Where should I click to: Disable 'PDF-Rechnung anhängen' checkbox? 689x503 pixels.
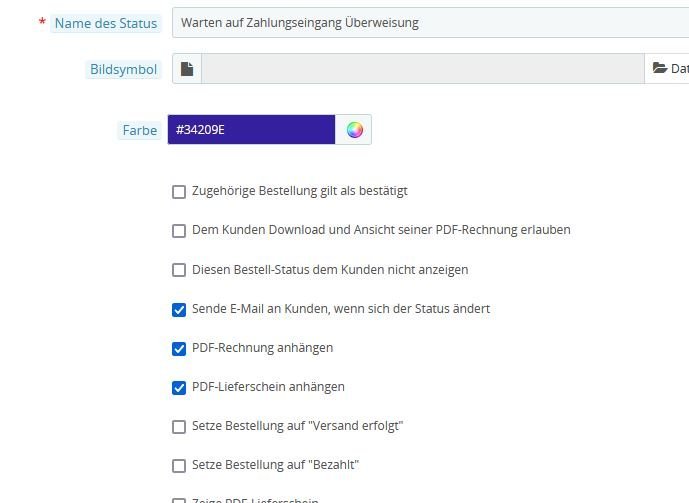coord(179,349)
